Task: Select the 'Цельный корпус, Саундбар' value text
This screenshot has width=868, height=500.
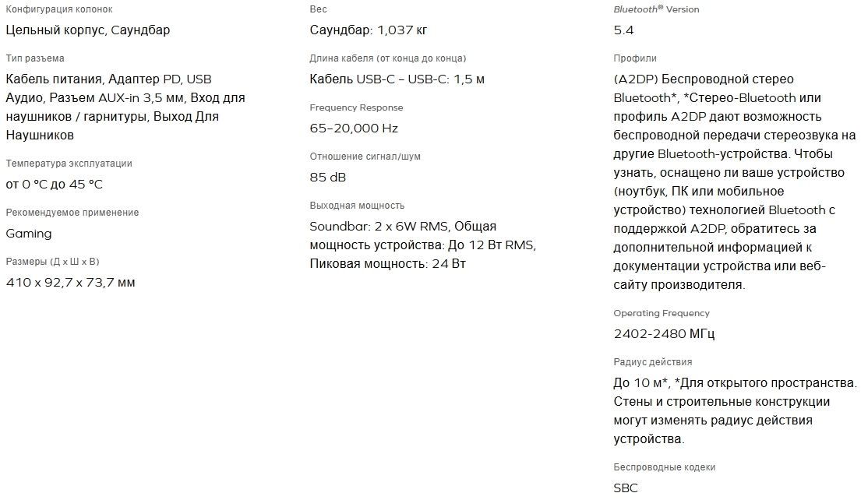Action: point(88,30)
